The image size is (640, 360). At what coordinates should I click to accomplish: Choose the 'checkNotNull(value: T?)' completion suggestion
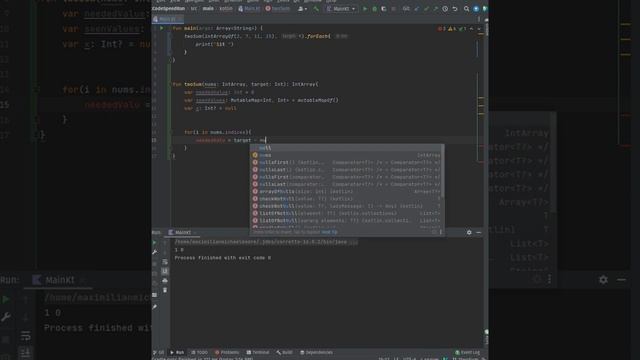coord(347,199)
